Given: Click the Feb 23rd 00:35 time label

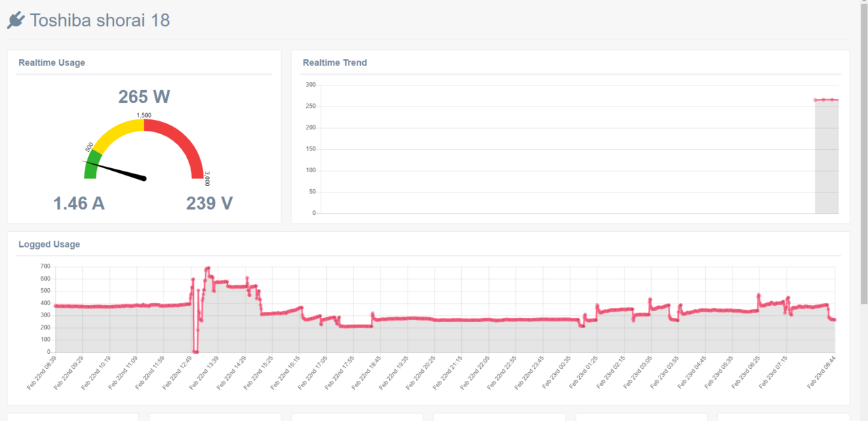Looking at the screenshot, I should (x=557, y=372).
